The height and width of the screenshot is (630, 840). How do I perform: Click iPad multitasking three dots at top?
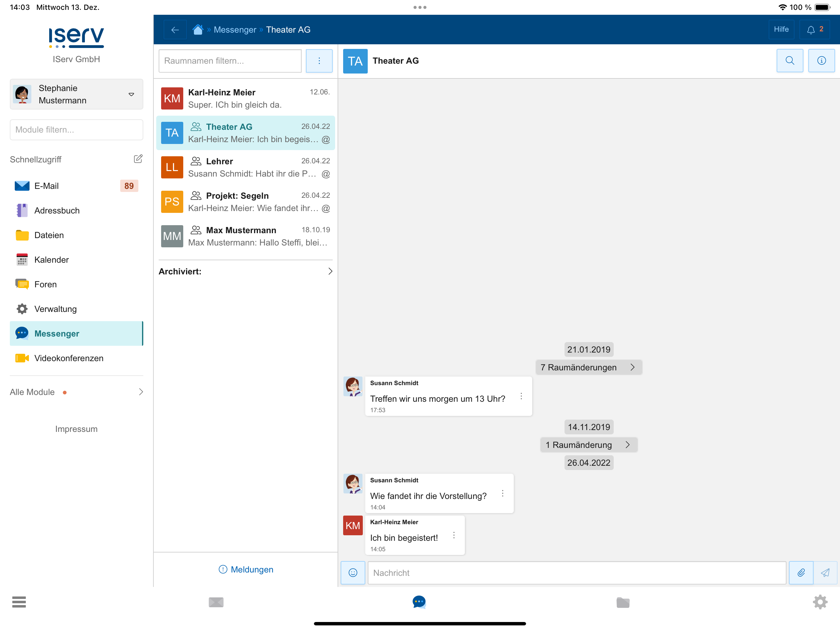(420, 7)
